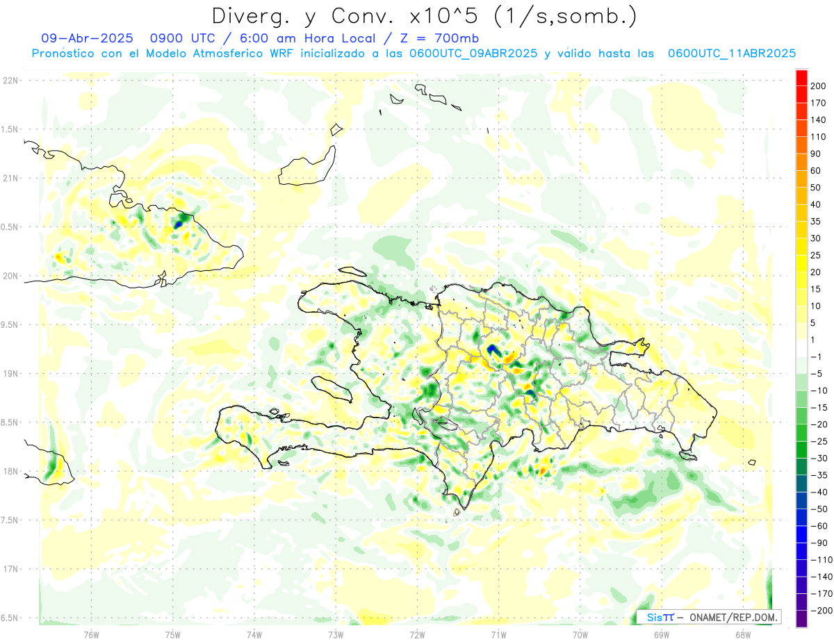Click the "19N" latitude label
Screen dimensions: 834x644
[10, 374]
